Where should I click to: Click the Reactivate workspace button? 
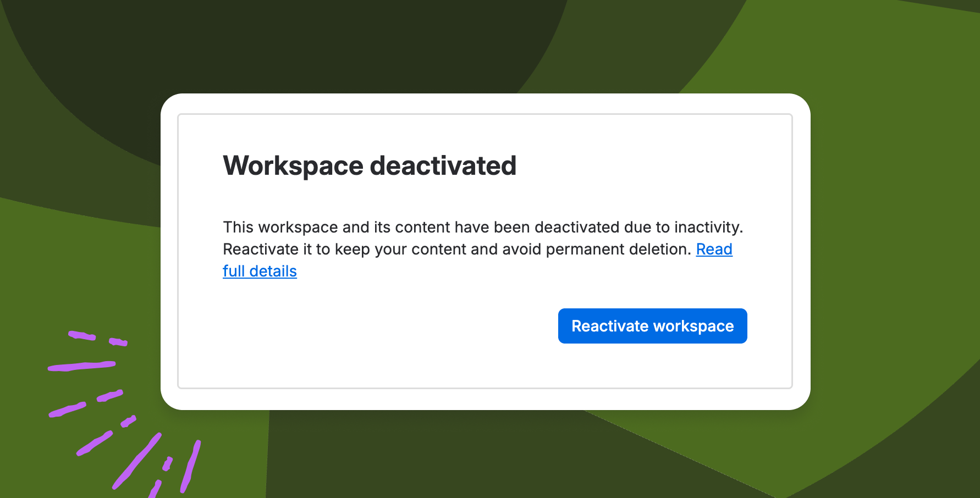click(652, 326)
